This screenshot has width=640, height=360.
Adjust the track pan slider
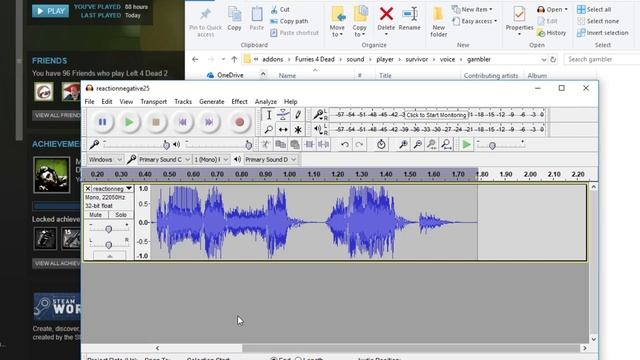pos(109,244)
